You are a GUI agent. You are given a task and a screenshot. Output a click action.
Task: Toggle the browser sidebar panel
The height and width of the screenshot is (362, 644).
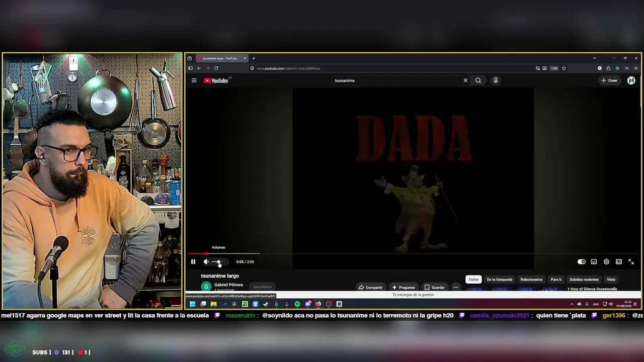tap(190, 68)
